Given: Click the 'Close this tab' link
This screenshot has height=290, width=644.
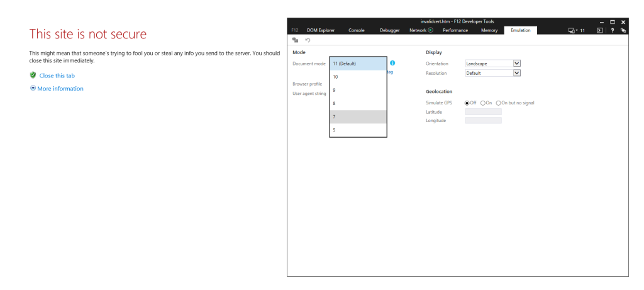Looking at the screenshot, I should [x=57, y=75].
